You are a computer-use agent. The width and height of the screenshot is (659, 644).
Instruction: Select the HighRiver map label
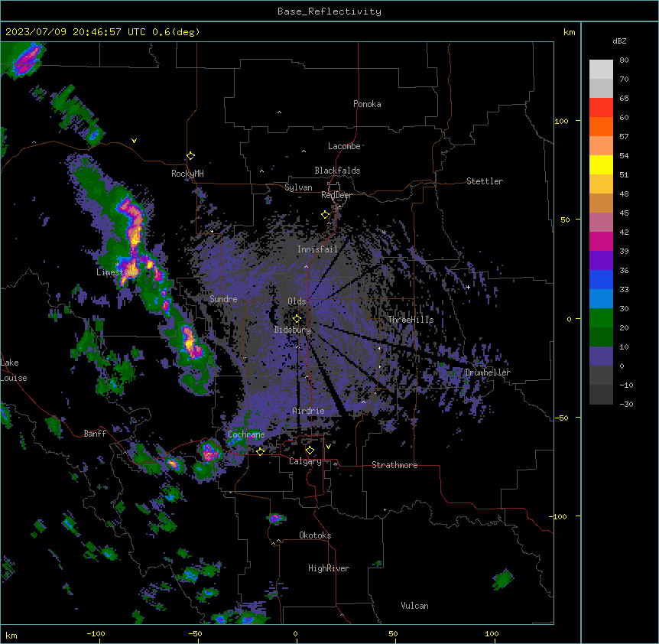tap(329, 568)
